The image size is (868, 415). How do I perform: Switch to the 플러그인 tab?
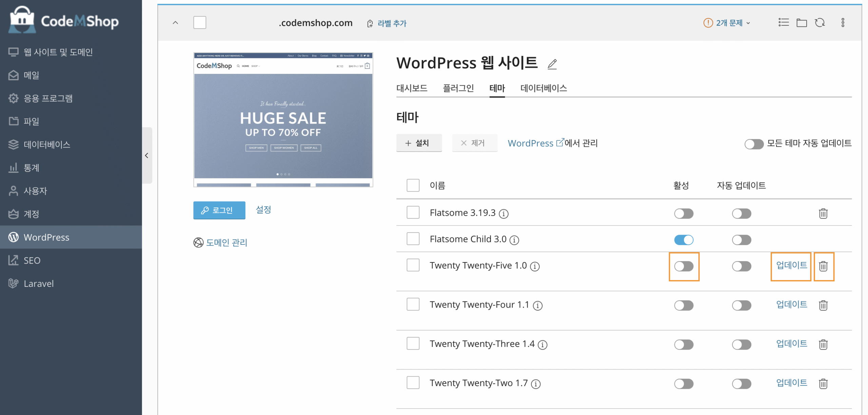[x=458, y=88]
